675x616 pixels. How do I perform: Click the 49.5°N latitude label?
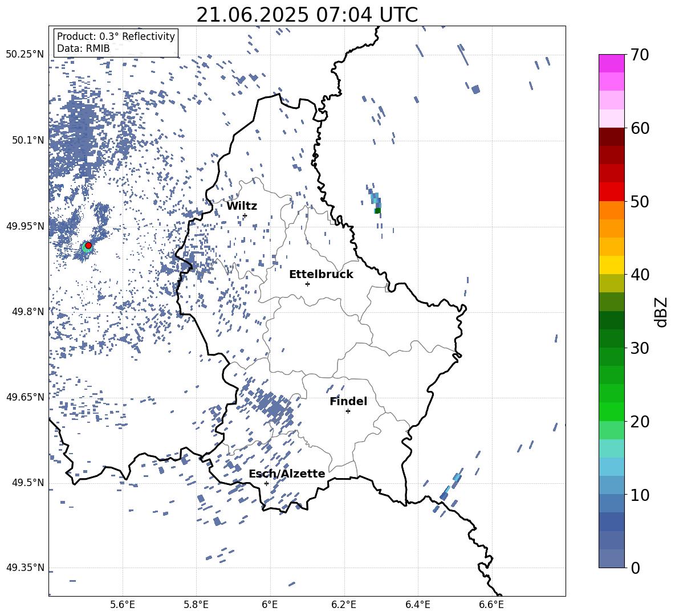[x=28, y=482]
